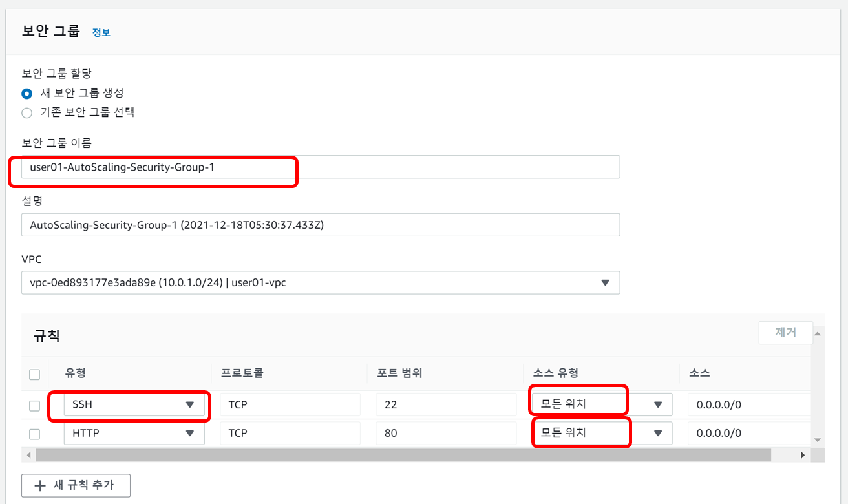
Task: Expand source type dropdown for HTTP rule
Action: tap(602, 433)
